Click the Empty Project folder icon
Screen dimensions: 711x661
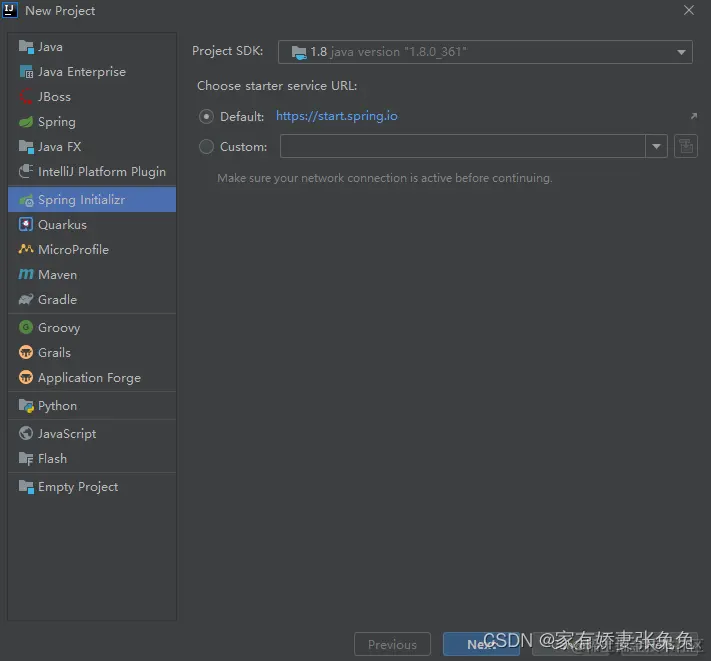click(26, 487)
